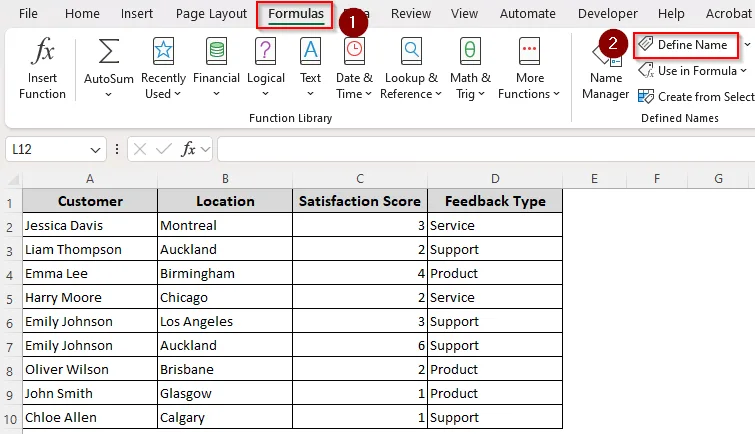Select the score cell with value 6
Image resolution: width=755 pixels, height=434 pixels.
click(x=360, y=345)
